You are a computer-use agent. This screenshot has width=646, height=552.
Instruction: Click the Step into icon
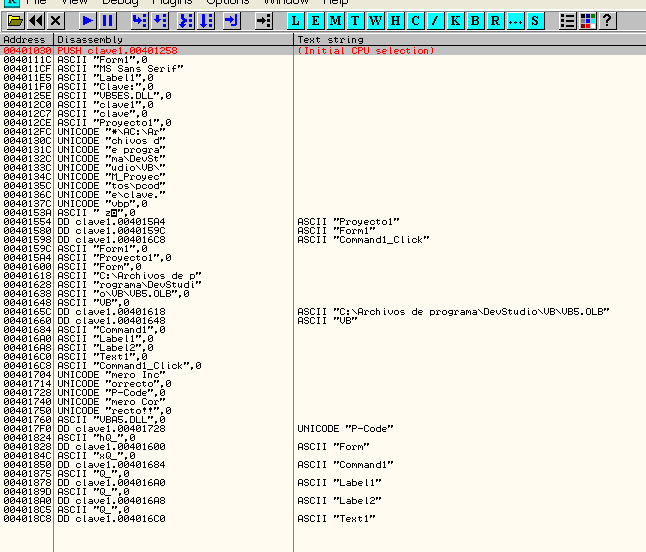pos(140,20)
